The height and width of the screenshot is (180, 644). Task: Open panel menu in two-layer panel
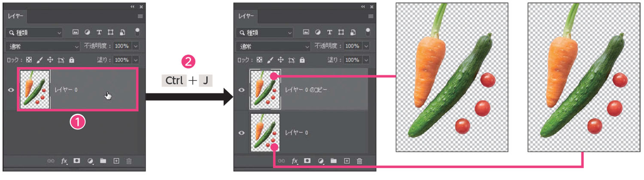371,16
